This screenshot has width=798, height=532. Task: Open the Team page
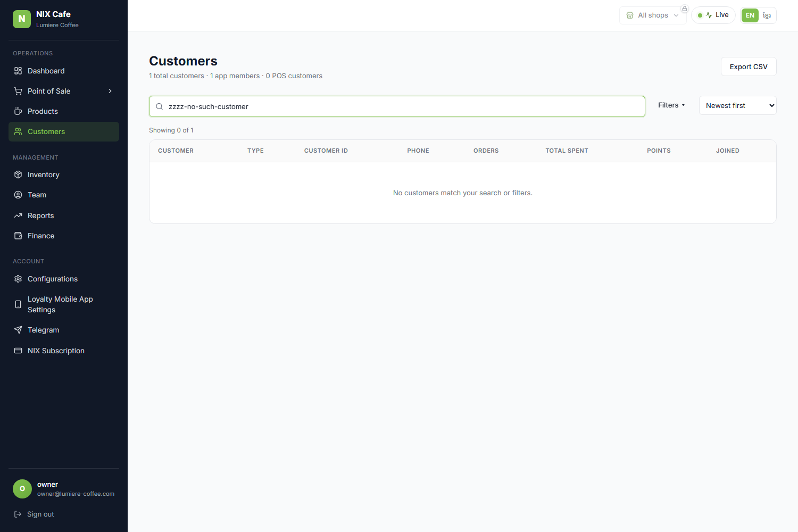[64, 195]
